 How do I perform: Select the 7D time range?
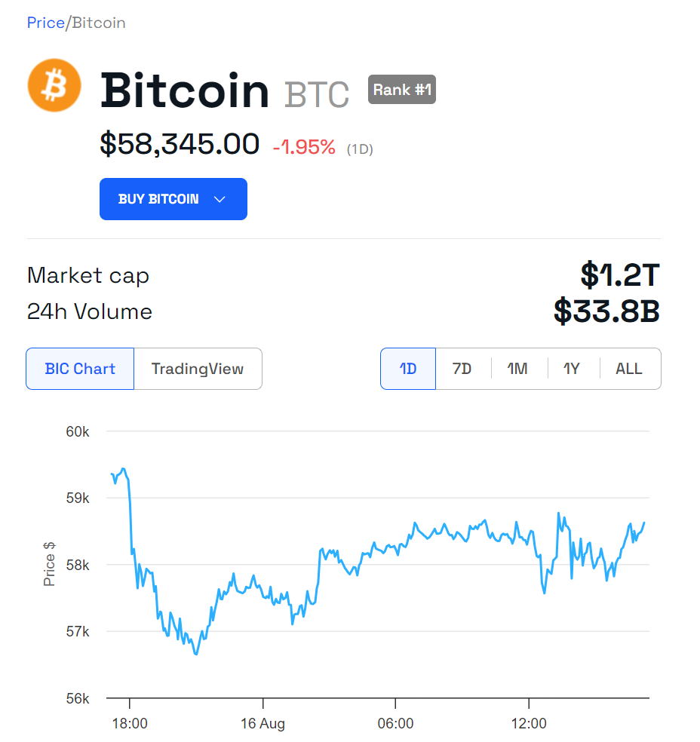(x=462, y=369)
